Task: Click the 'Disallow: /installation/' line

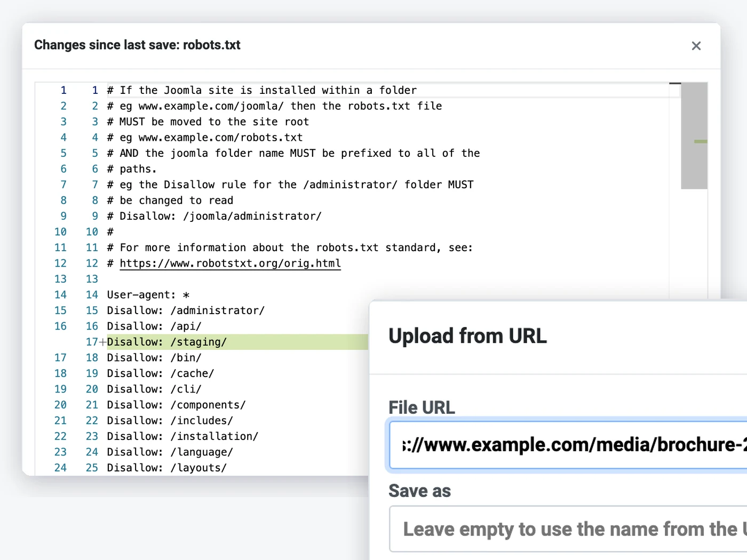Action: (x=182, y=436)
